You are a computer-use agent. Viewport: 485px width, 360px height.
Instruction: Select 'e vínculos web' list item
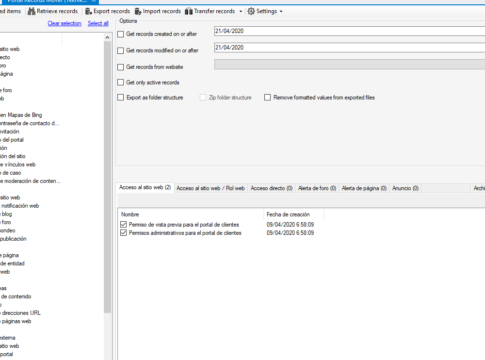tap(18, 164)
